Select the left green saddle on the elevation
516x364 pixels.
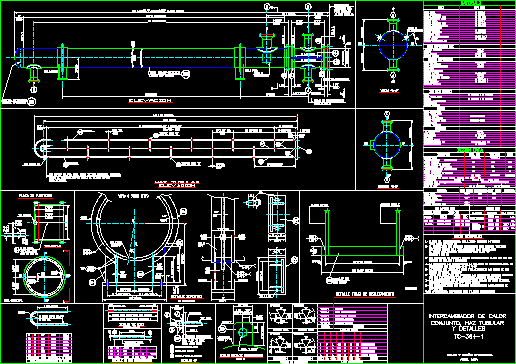click(62, 62)
